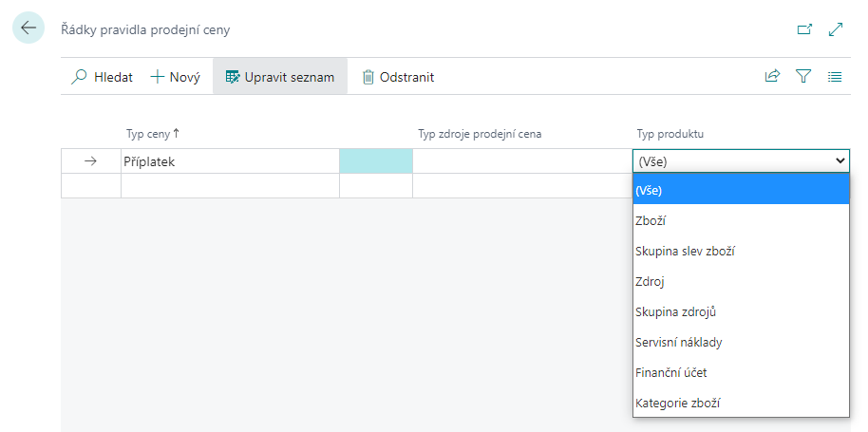Click the Hledat search button
Image resolution: width=868 pixels, height=432 pixels.
103,77
